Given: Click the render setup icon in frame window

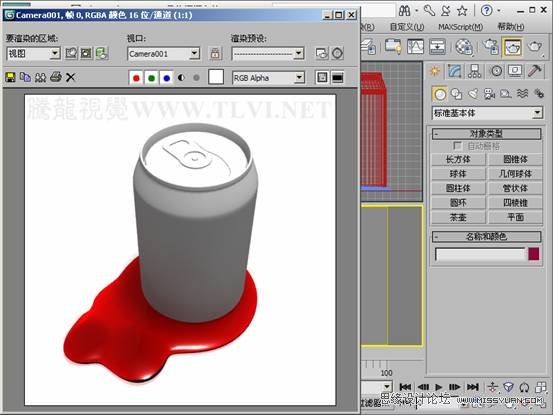Looking at the screenshot, I should click(x=322, y=53).
